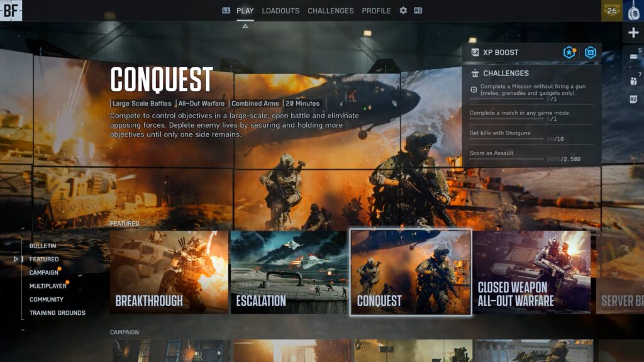The width and height of the screenshot is (644, 362).
Task: Switch to the CHALLENGES tab
Action: [x=331, y=11]
